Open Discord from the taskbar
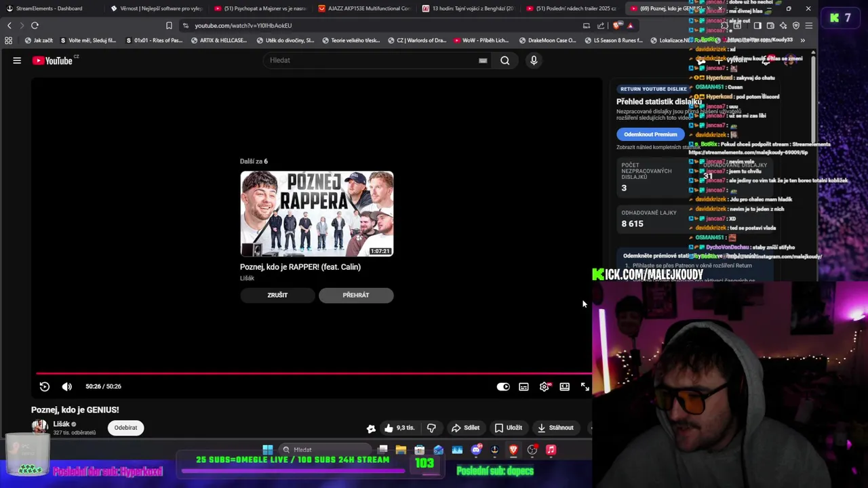The height and width of the screenshot is (488, 868). tap(476, 449)
